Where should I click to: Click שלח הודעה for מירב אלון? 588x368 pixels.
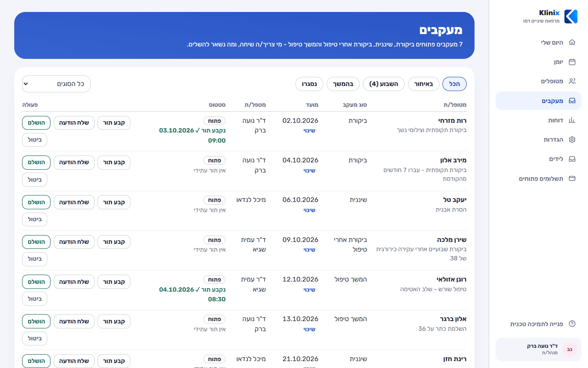click(x=74, y=162)
